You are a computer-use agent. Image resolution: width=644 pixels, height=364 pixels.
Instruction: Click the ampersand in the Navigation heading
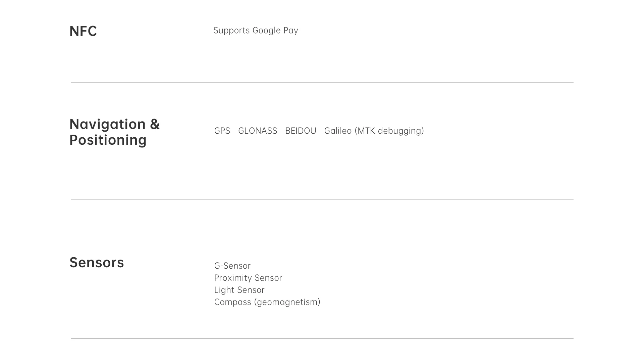155,124
